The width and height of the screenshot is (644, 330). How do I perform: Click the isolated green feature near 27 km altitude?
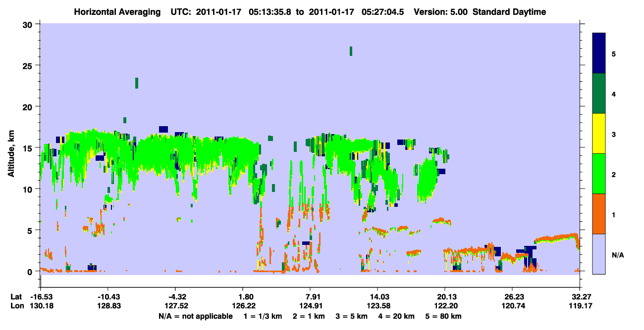tap(351, 51)
